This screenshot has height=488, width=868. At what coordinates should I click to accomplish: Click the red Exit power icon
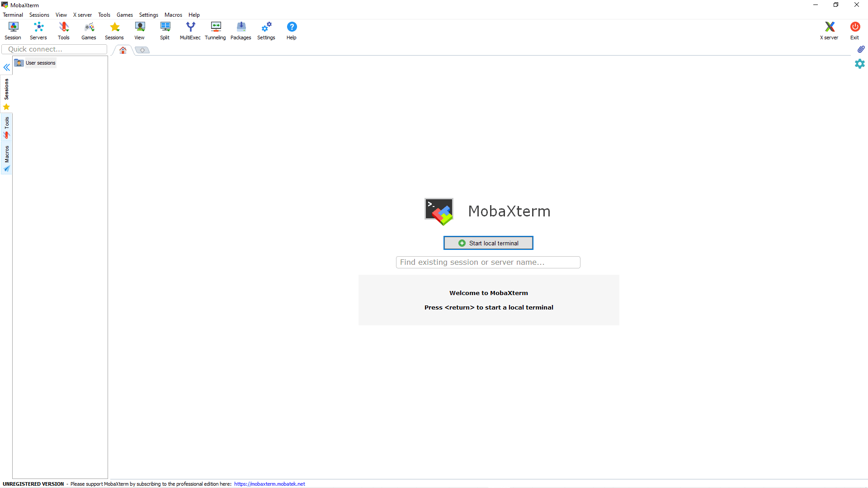[x=855, y=31]
